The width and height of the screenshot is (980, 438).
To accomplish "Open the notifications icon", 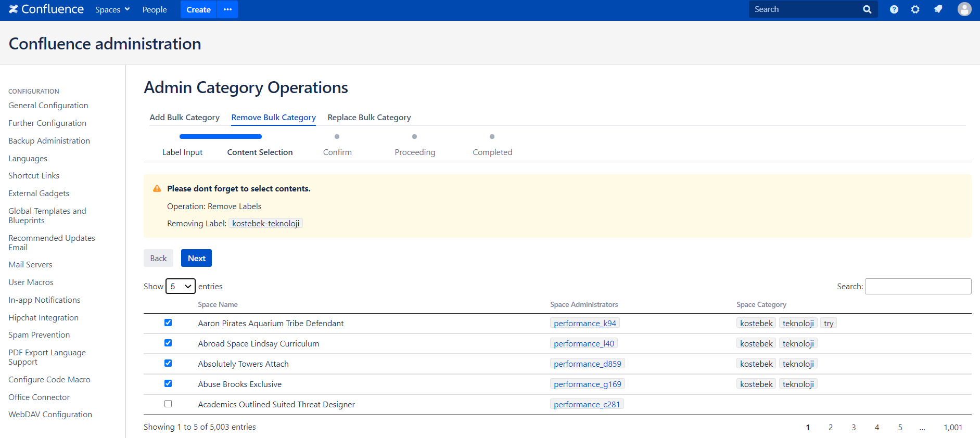I will pos(938,9).
